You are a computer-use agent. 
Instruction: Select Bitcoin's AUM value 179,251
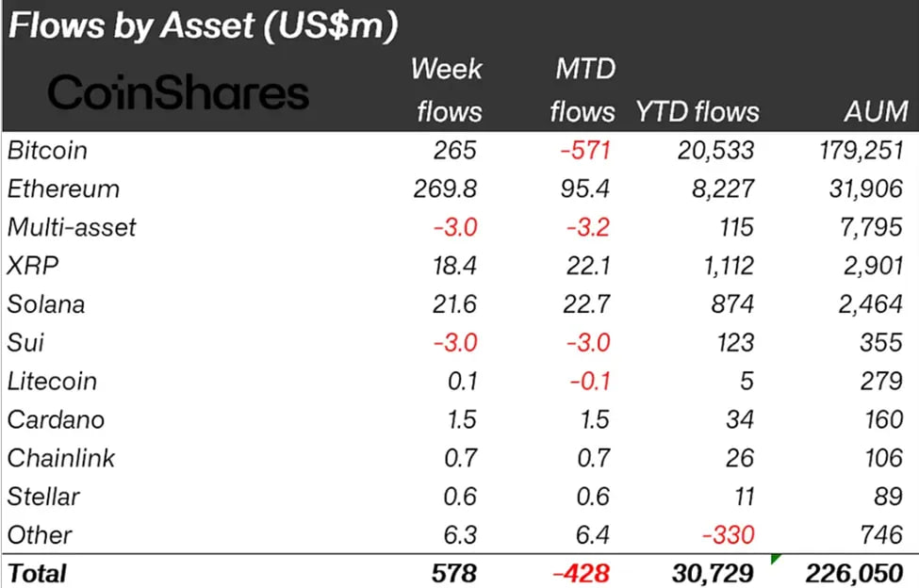pos(857,151)
